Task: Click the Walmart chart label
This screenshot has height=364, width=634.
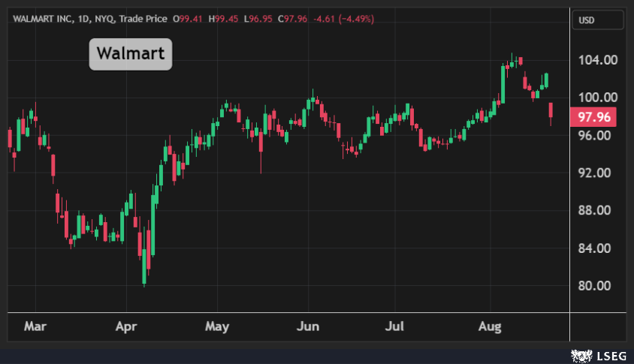Action: (131, 54)
